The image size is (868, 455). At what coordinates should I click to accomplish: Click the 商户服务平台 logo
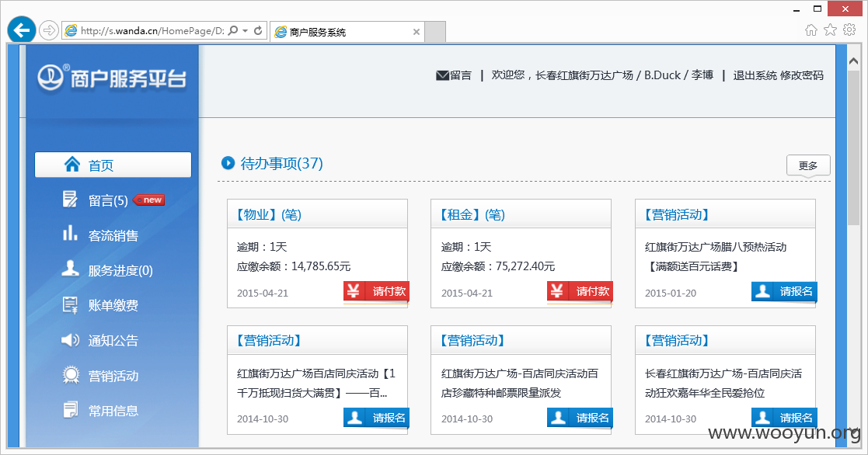[x=113, y=78]
